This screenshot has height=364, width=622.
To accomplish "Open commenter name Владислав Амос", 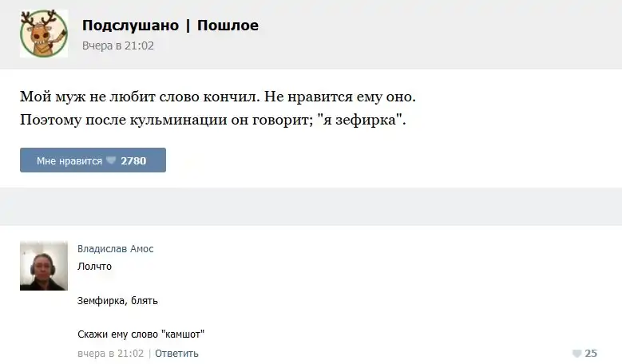I will click(x=116, y=249).
